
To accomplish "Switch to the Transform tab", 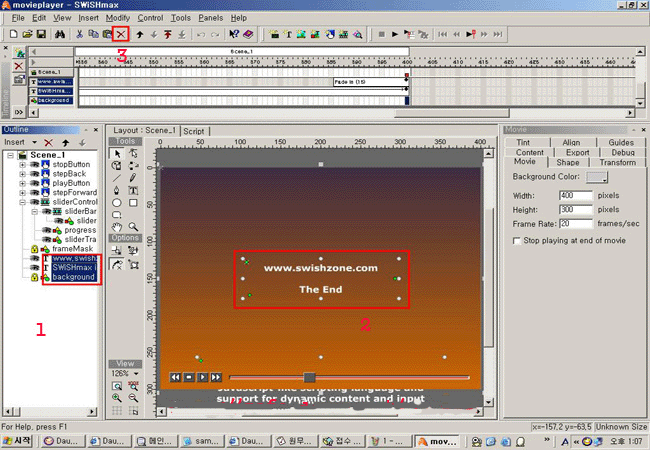I will (x=617, y=162).
